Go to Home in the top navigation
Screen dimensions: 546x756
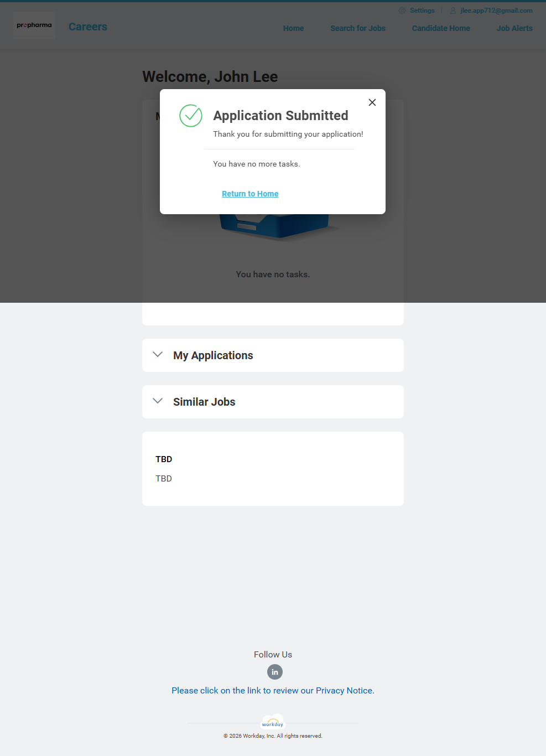click(x=293, y=28)
